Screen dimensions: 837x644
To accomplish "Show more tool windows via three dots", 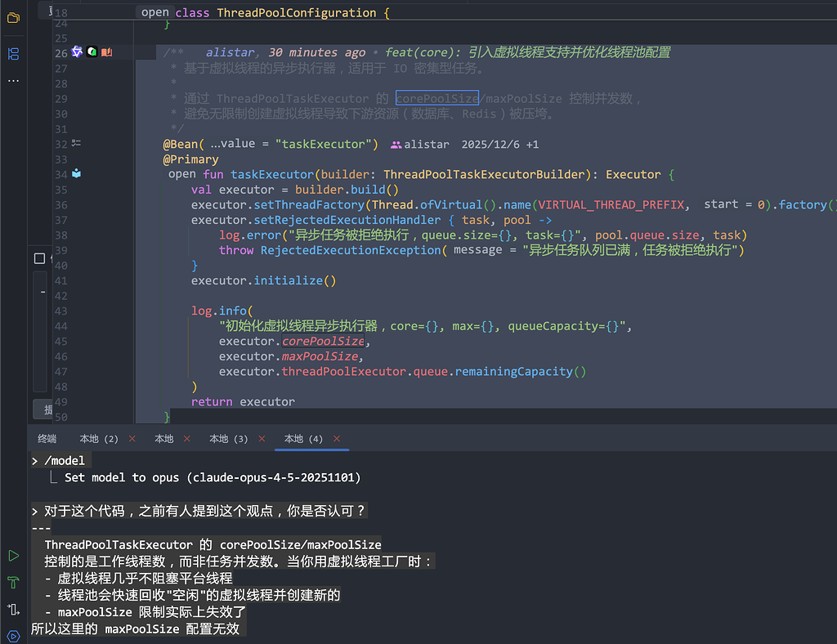I will tap(13, 81).
